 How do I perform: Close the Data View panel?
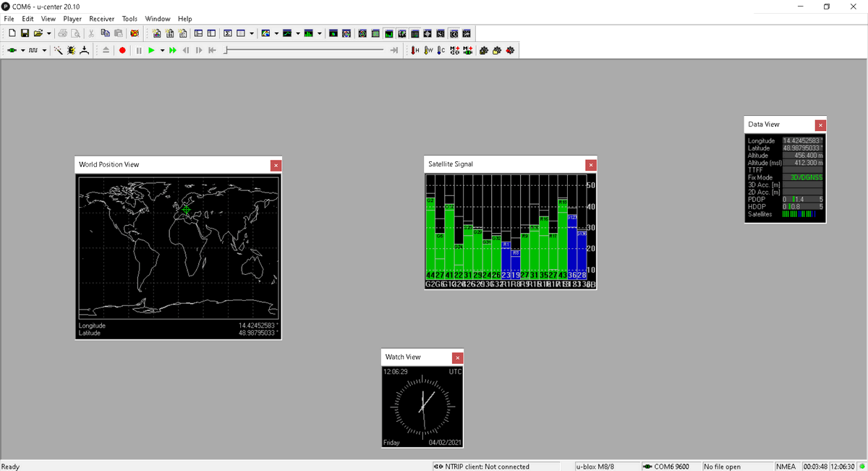coord(820,125)
